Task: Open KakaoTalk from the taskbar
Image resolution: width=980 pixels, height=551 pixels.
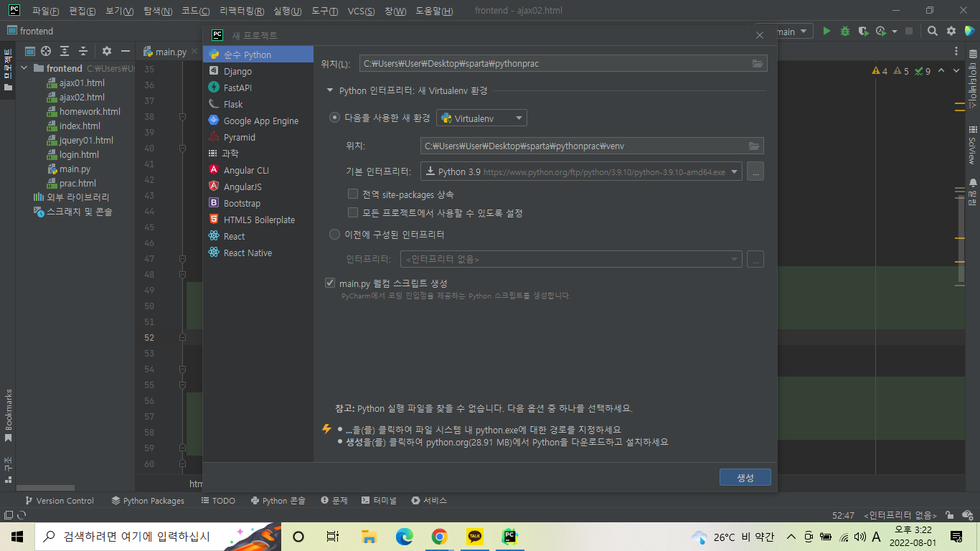Action: coord(474,536)
